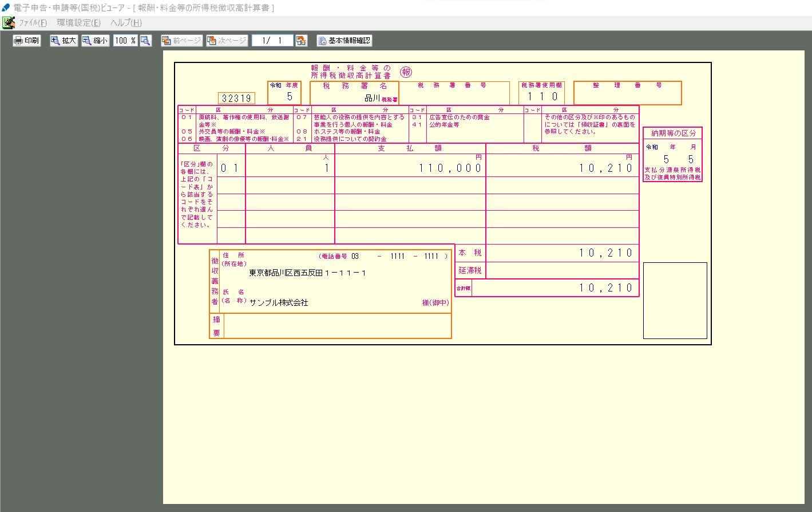
Task: Click the 納期等の区分 header
Action: coord(673,133)
